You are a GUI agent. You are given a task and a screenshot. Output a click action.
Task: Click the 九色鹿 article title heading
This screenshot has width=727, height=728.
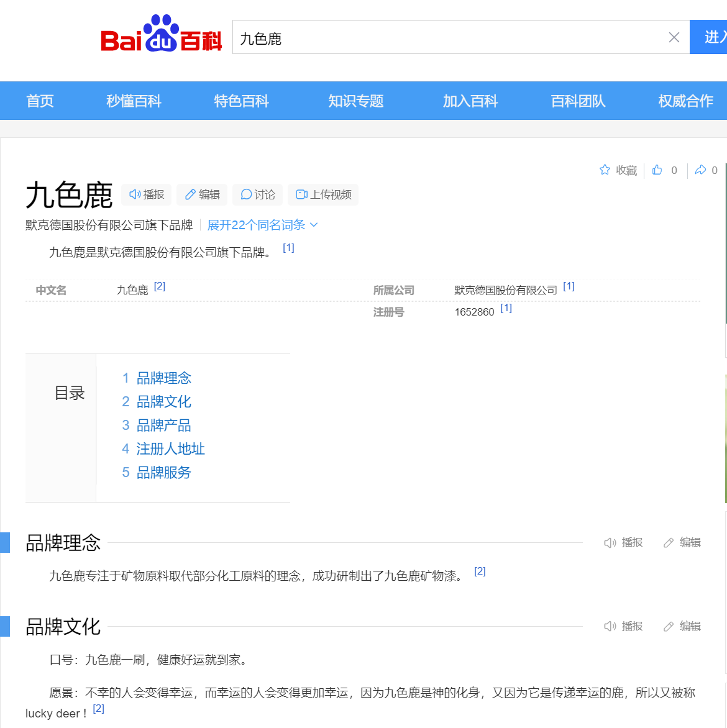click(x=69, y=195)
